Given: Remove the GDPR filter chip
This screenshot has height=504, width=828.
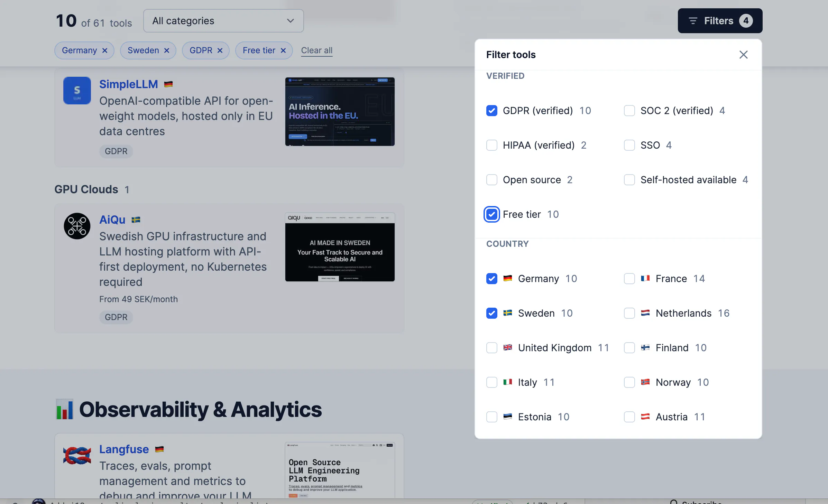Looking at the screenshot, I should 220,50.
